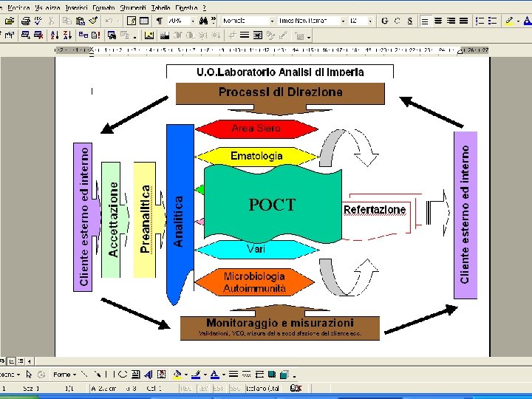532x399 pixels.
Task: Insert WordArt from Drawing toolbar
Action: click(x=149, y=375)
